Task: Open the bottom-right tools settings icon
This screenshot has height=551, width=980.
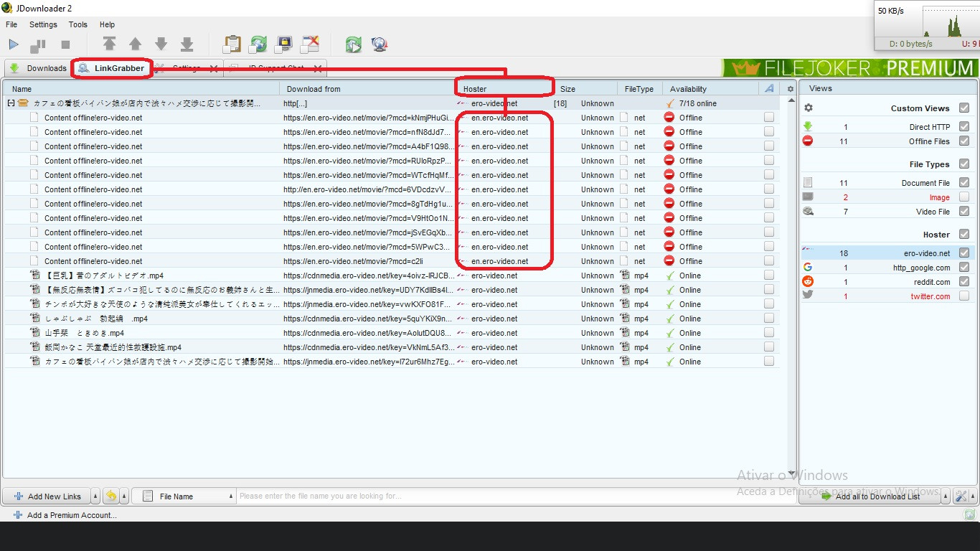Action: coord(961,496)
